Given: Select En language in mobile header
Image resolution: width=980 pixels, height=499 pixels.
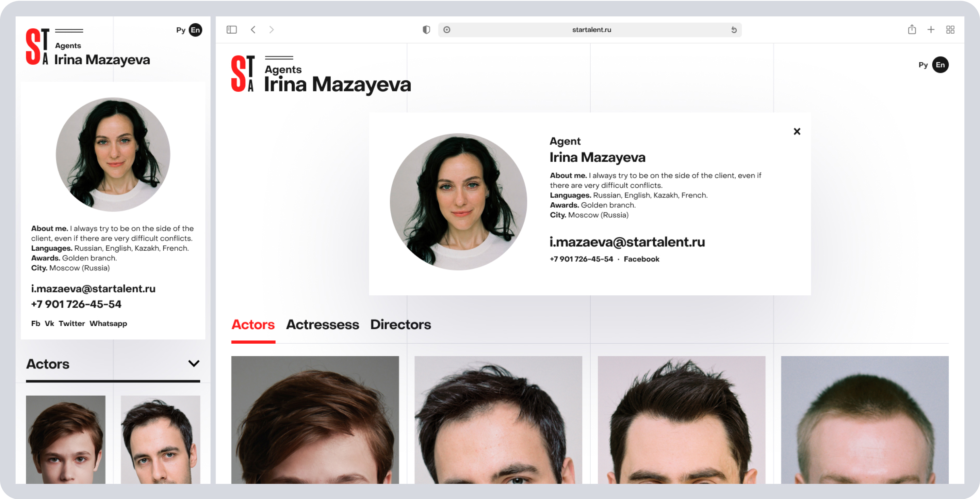Looking at the screenshot, I should click(195, 30).
